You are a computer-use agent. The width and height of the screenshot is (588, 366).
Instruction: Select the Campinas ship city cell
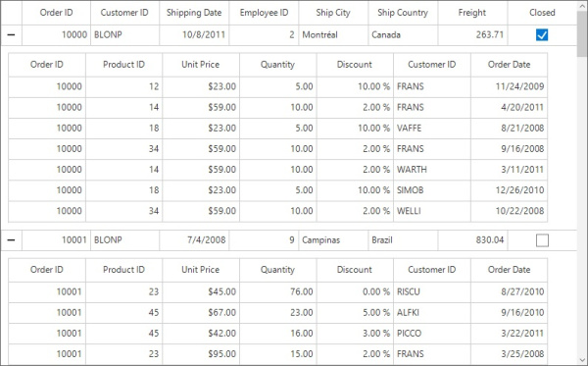pyautogui.click(x=333, y=239)
